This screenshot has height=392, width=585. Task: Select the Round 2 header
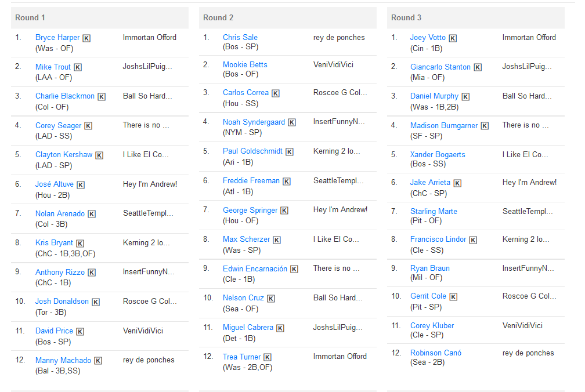point(288,17)
